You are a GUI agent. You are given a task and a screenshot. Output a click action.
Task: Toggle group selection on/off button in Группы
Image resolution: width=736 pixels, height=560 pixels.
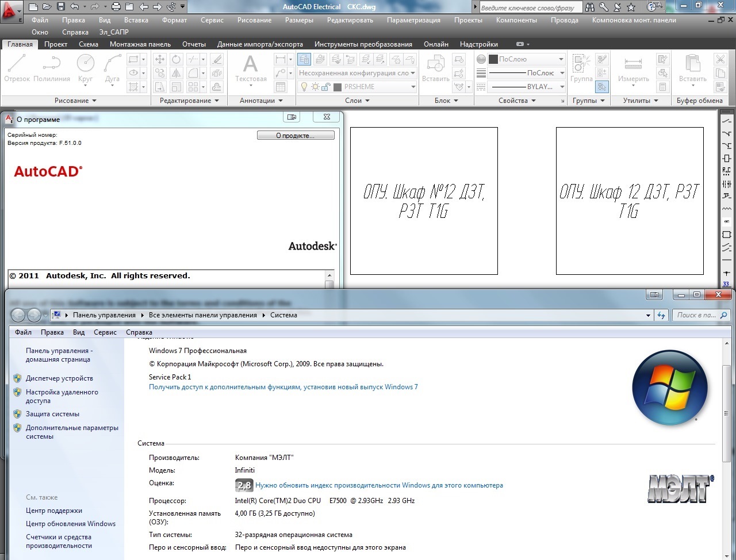602,87
